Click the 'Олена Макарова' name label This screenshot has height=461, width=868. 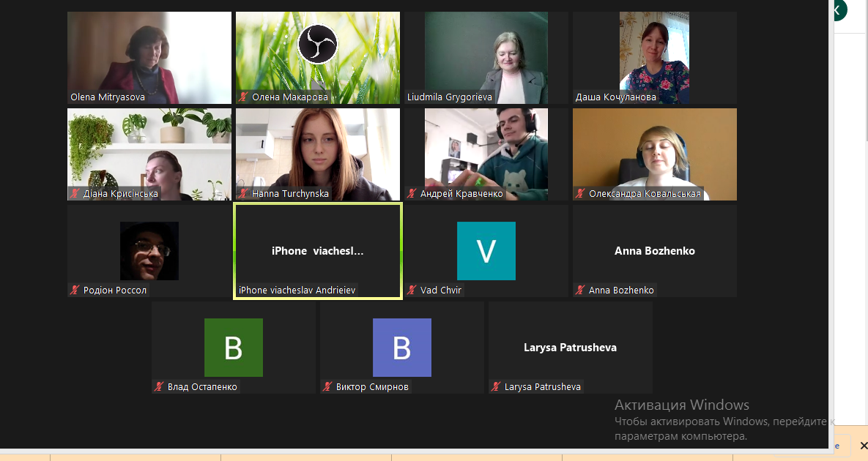(290, 97)
